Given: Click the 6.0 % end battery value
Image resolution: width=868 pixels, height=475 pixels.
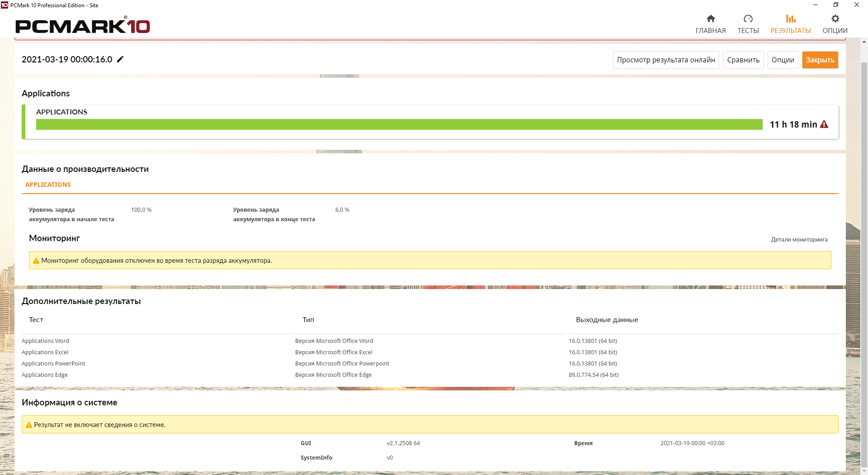Looking at the screenshot, I should 342,209.
